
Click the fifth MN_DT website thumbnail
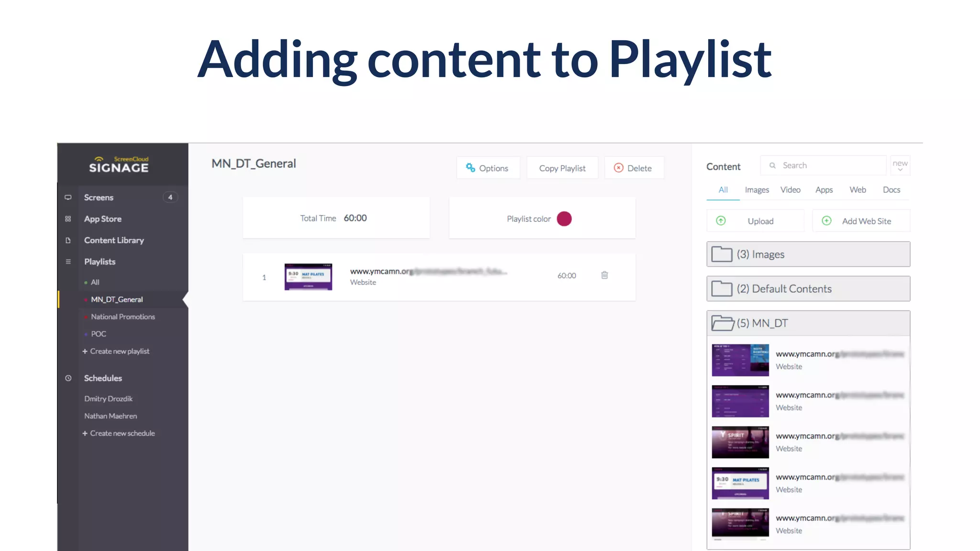pyautogui.click(x=740, y=524)
